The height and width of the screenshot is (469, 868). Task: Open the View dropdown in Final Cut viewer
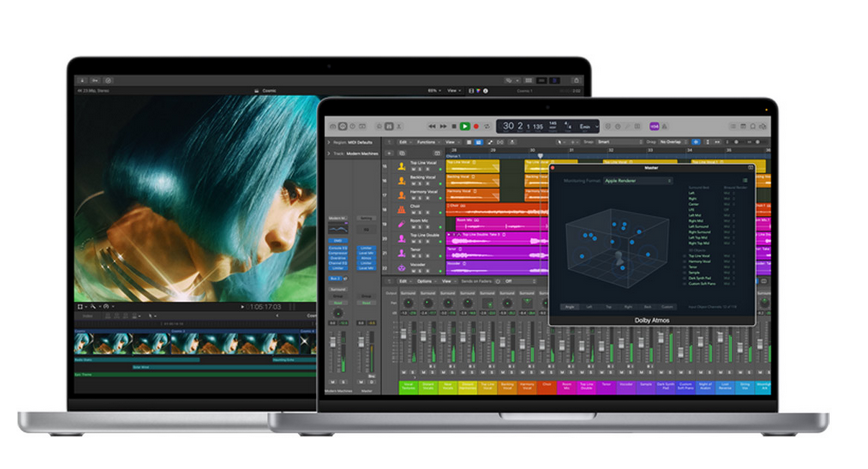tap(454, 91)
